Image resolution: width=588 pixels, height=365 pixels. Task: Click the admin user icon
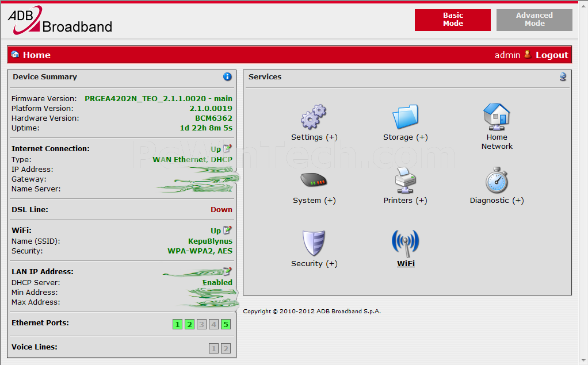(528, 55)
